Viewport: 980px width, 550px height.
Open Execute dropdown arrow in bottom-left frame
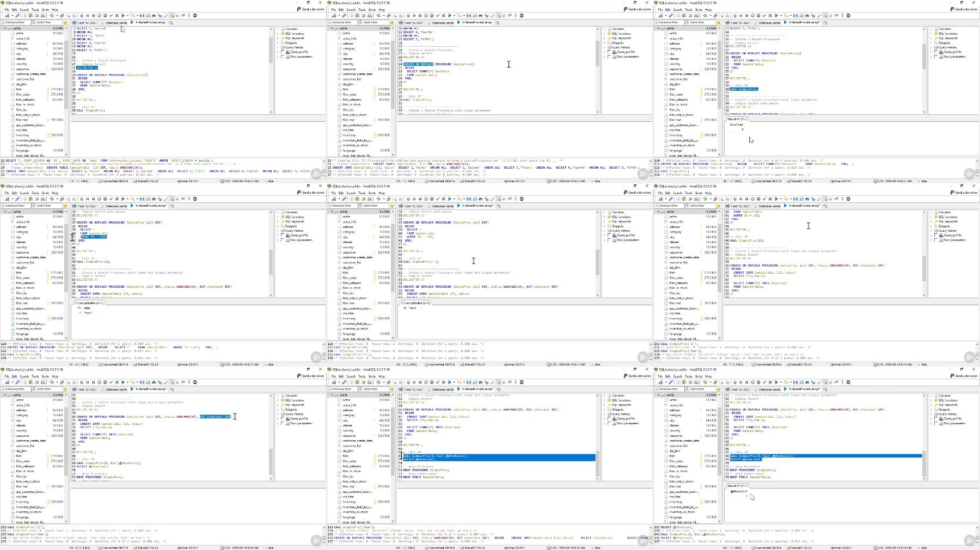point(127,382)
